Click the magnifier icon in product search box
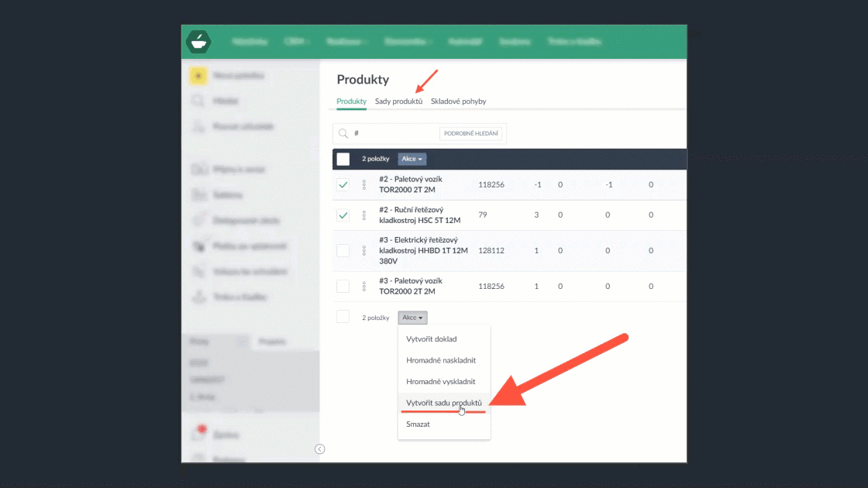This screenshot has height=488, width=868. [342, 133]
